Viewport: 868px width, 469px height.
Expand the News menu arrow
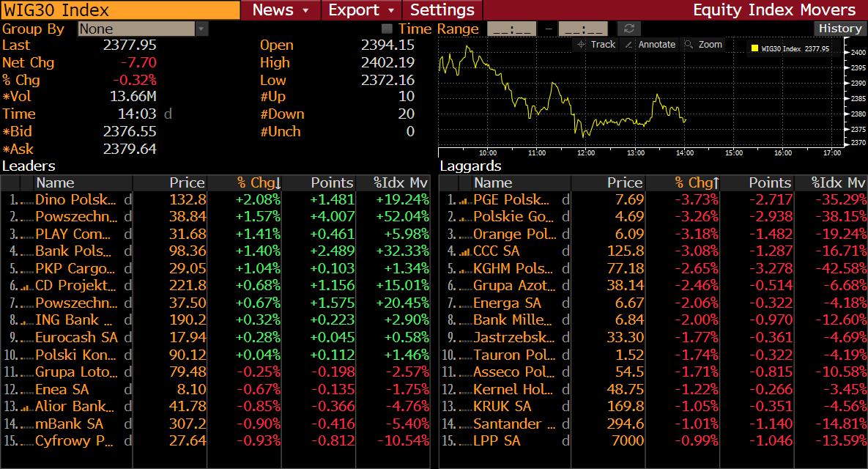click(305, 10)
